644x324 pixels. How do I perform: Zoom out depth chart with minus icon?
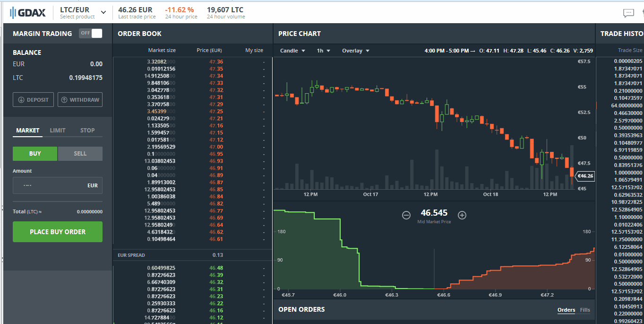(x=406, y=215)
